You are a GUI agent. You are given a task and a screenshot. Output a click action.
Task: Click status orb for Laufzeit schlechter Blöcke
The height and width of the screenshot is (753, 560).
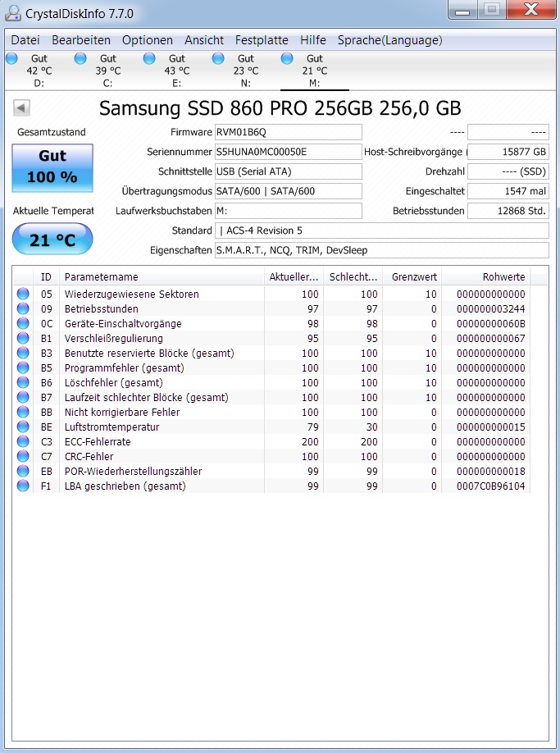click(x=23, y=397)
